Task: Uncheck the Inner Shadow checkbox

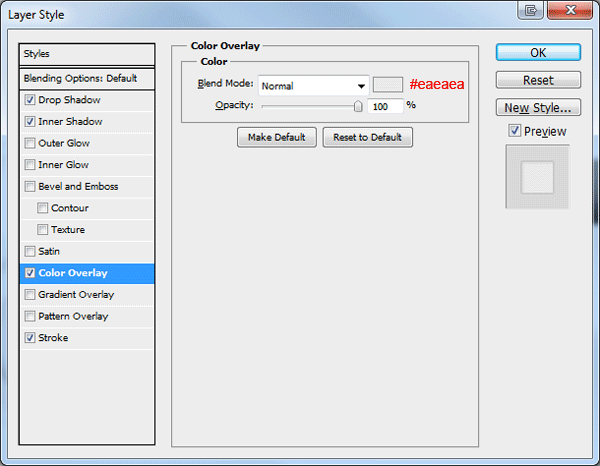Action: point(30,122)
